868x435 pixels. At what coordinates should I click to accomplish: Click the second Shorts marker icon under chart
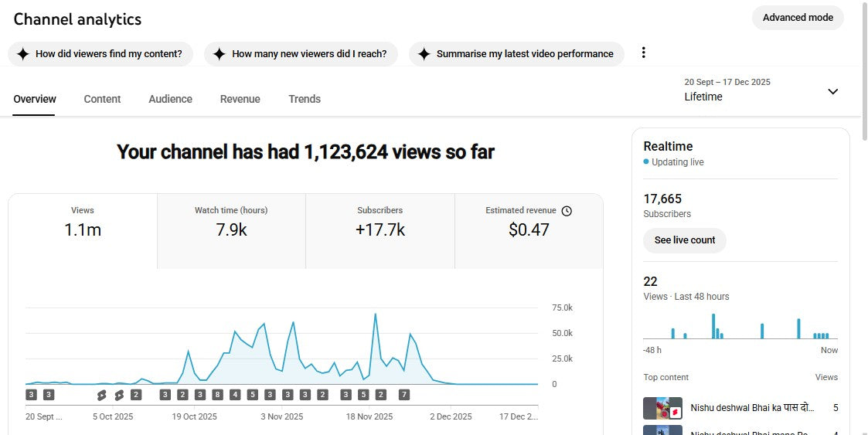point(119,395)
